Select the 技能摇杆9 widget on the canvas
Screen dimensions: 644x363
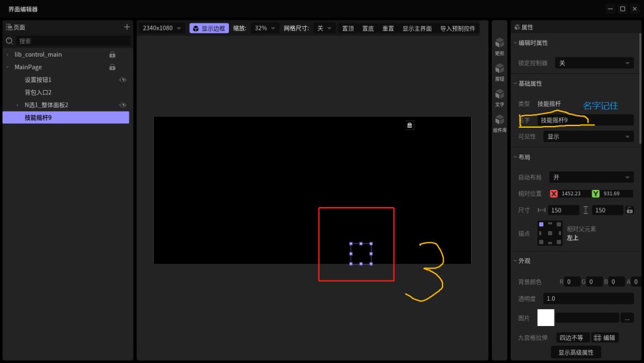(361, 254)
